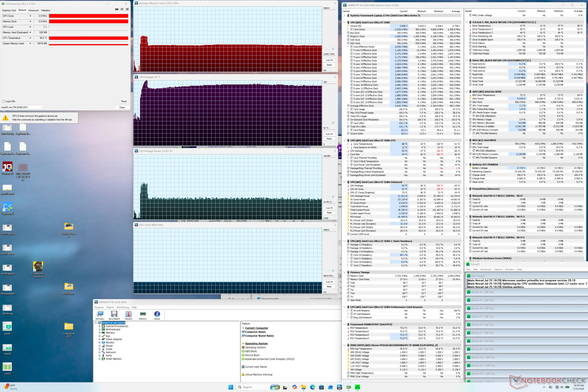The image size is (588, 392).
Task: Open the GPU-Z hamburger menu icon
Action: point(127,9)
